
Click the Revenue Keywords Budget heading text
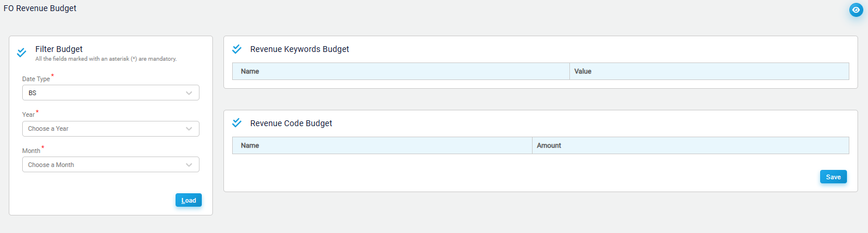pyautogui.click(x=300, y=49)
